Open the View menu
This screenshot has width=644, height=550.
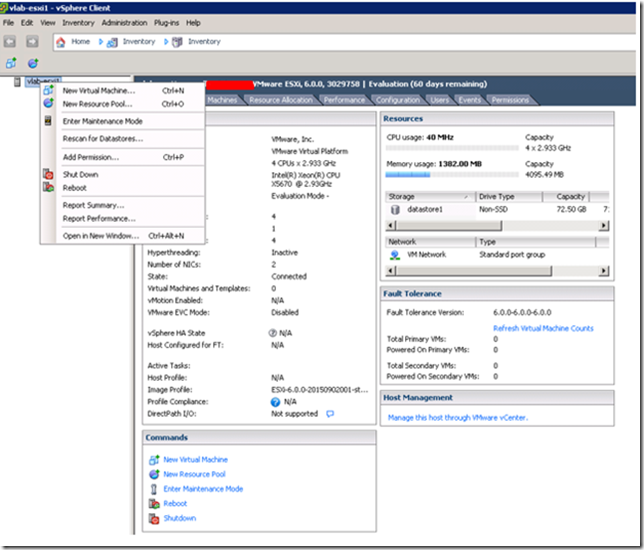click(48, 23)
